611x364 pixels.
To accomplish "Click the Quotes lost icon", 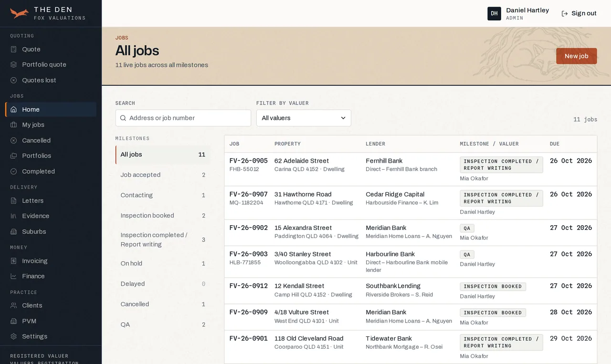I will tap(14, 80).
